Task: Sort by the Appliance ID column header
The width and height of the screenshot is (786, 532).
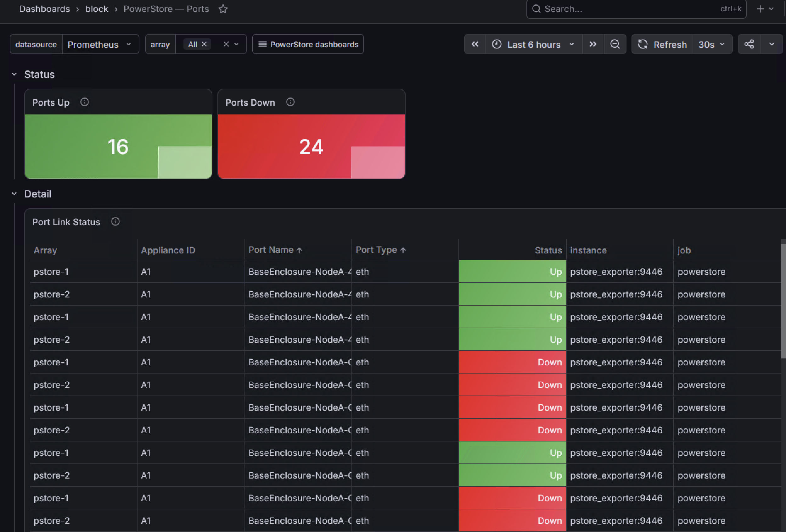Action: pyautogui.click(x=168, y=250)
